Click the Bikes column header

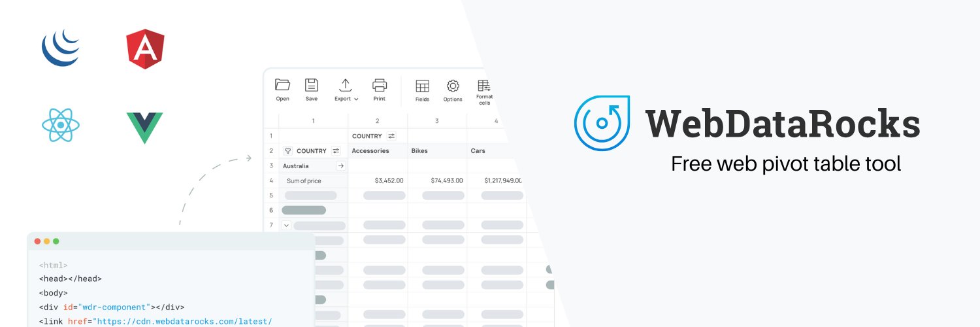[420, 151]
